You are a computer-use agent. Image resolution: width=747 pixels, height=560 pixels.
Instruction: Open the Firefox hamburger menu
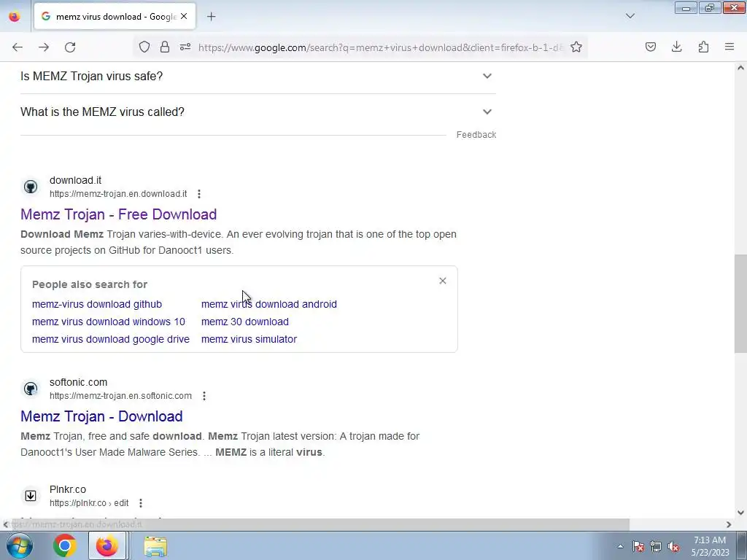pos(729,47)
